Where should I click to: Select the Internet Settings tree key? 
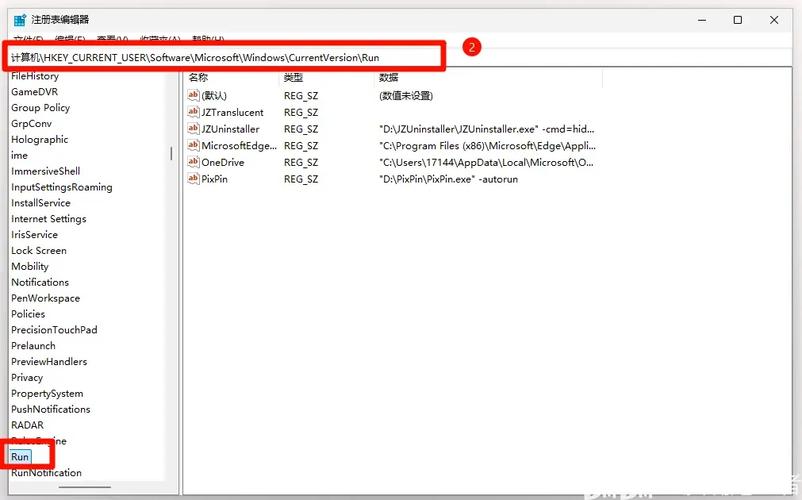[x=48, y=219]
